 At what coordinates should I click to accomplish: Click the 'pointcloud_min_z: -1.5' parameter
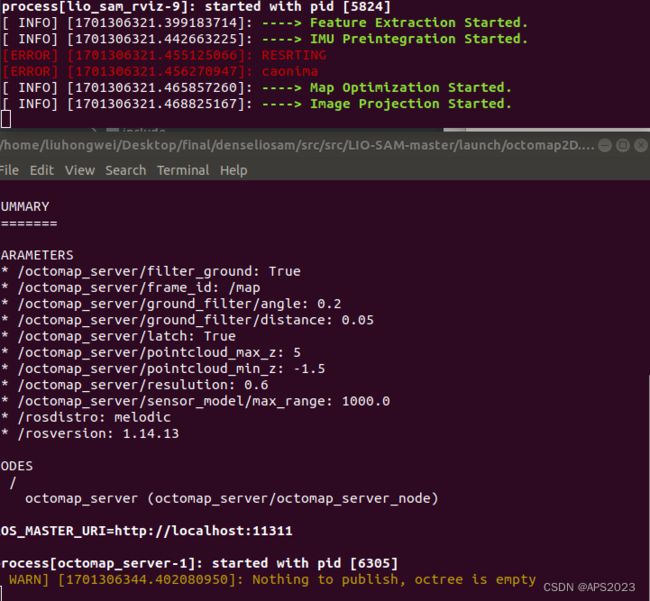(163, 369)
